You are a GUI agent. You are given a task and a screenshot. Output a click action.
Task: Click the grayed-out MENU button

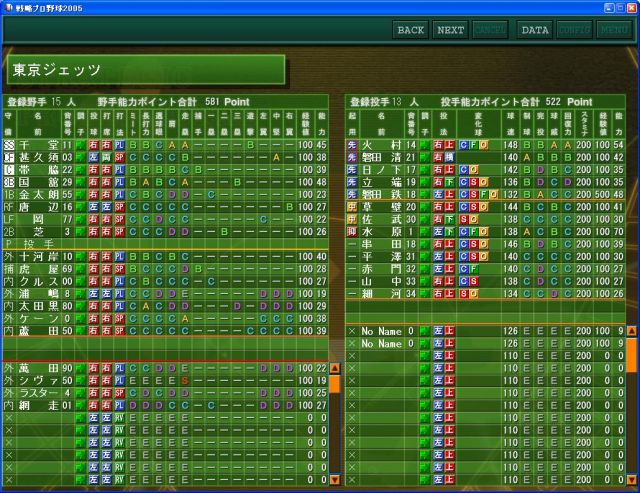point(614,30)
